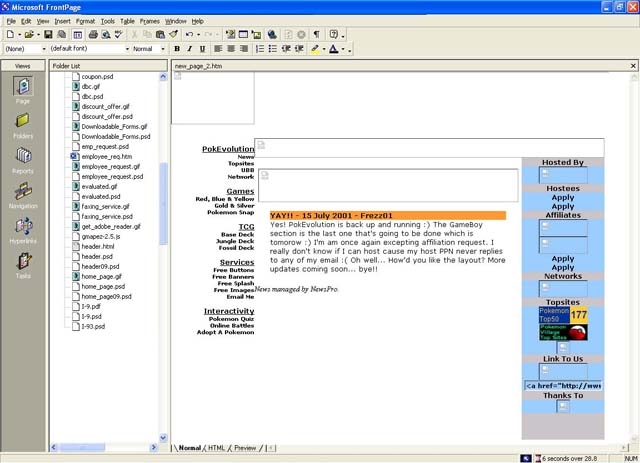Expand the arrow beside the Open icon
The width and height of the screenshot is (640, 463).
(x=38, y=35)
